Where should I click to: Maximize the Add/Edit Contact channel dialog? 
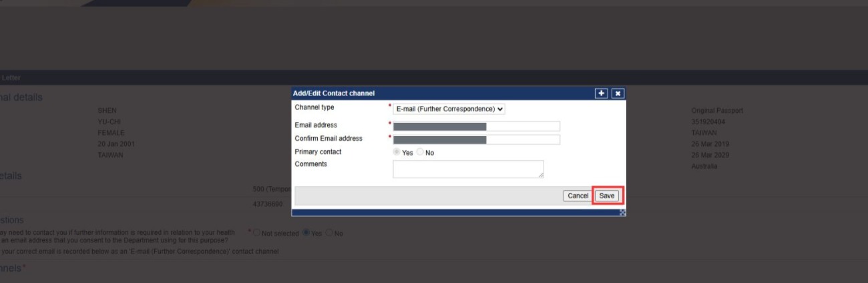[x=602, y=93]
